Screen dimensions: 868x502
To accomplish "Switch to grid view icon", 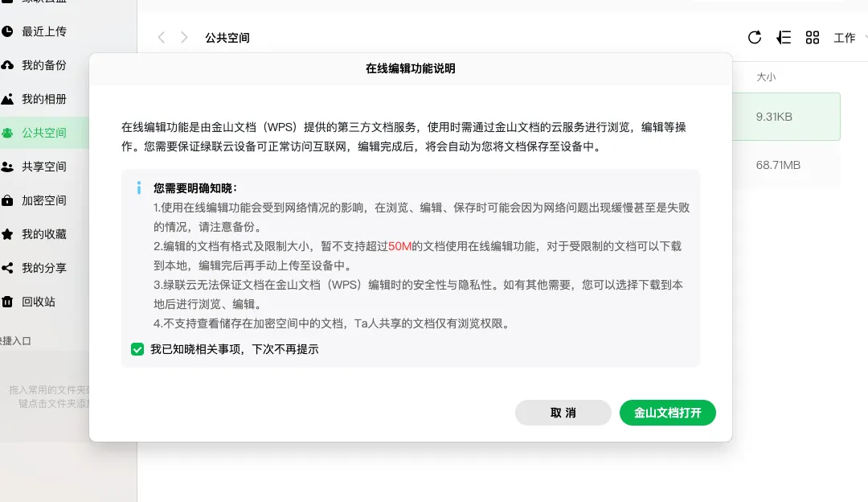I will tap(812, 37).
